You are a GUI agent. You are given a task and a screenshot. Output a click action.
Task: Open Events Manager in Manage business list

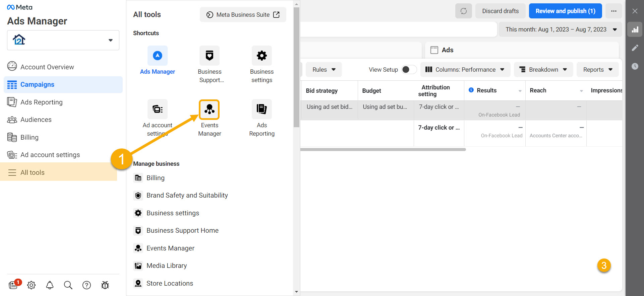tap(164, 248)
